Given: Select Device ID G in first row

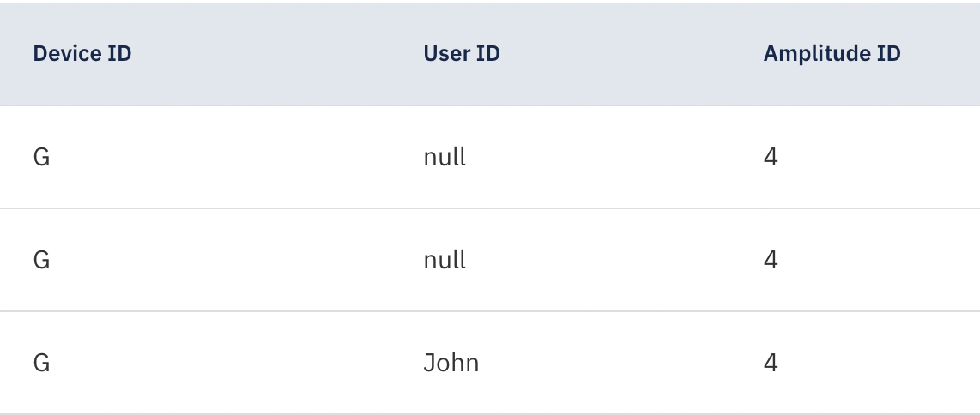Looking at the screenshot, I should pos(41,157).
